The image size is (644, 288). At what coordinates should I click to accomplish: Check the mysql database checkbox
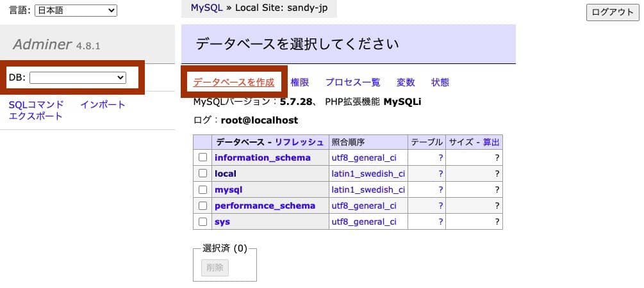click(202, 189)
